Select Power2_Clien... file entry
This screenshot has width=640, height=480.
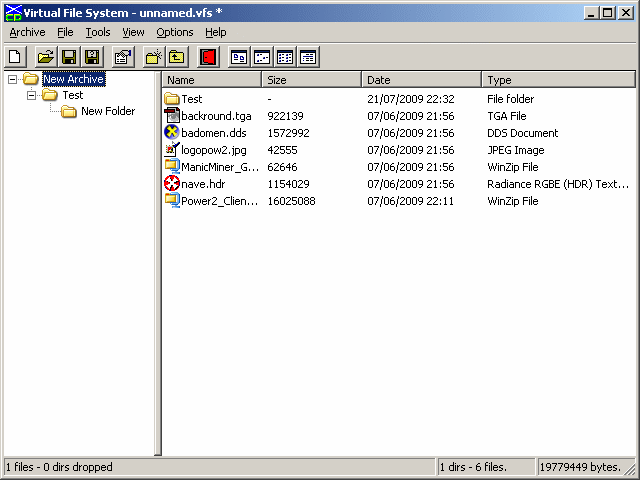click(220, 201)
